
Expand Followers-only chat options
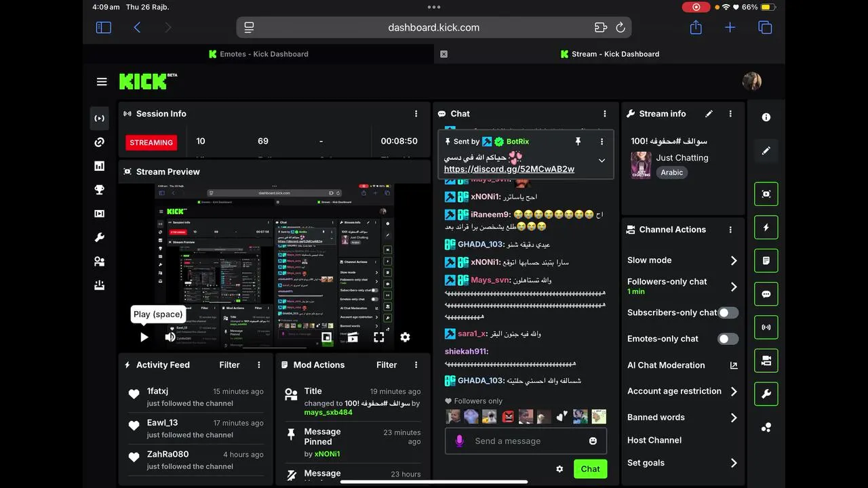[734, 287]
